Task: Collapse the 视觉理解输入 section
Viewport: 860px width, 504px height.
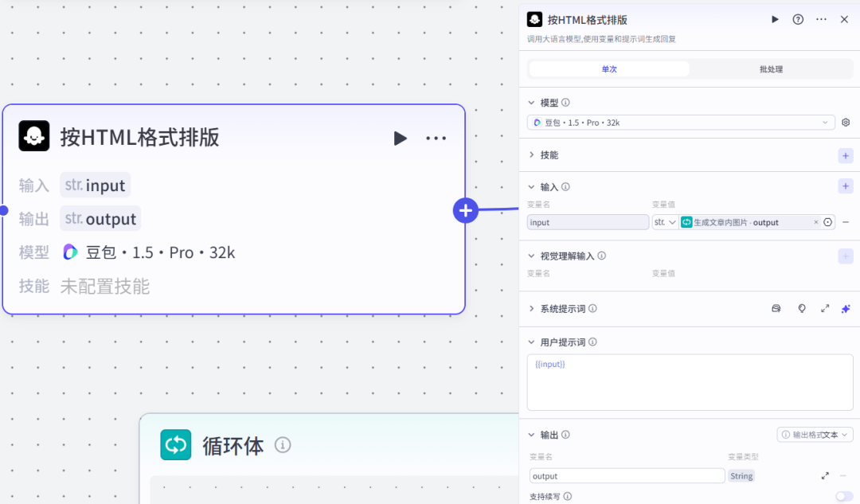Action: [x=531, y=256]
